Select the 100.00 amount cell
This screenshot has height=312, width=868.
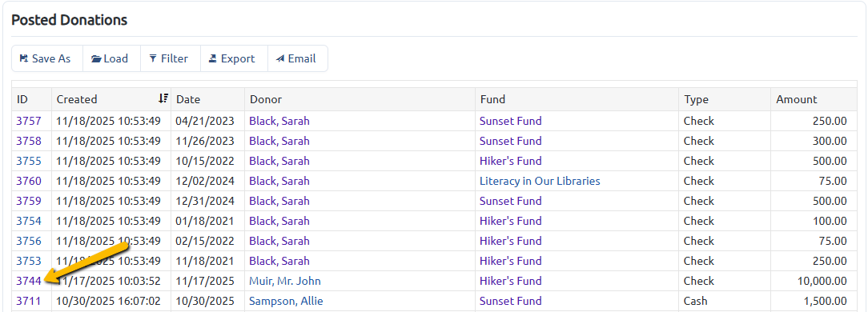tap(814, 221)
